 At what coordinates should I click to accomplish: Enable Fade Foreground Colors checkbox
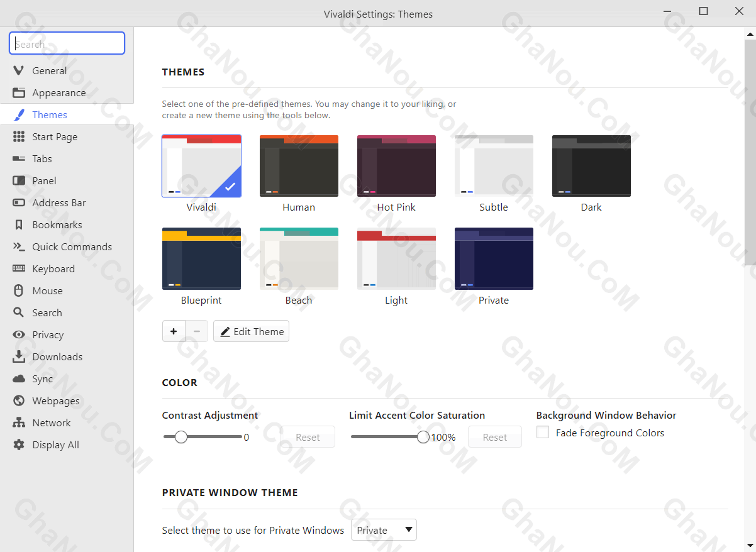coord(543,433)
